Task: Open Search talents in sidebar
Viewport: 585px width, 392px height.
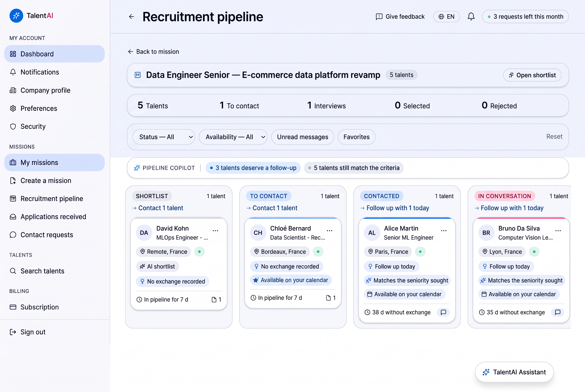Action: (x=55, y=271)
